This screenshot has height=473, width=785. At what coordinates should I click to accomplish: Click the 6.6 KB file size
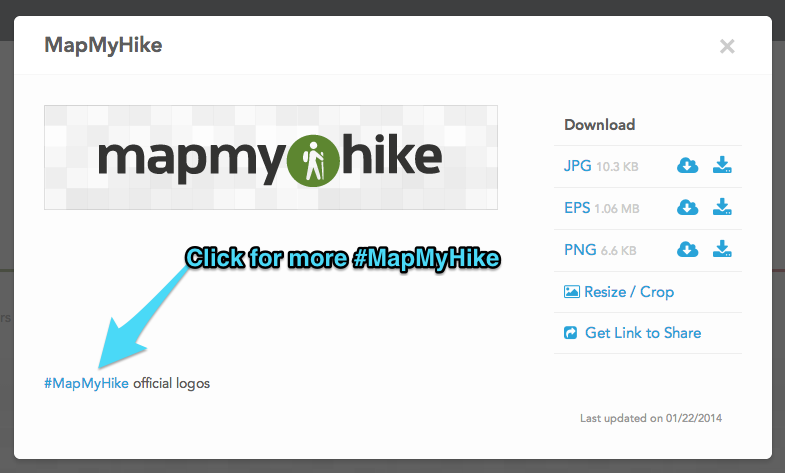pyautogui.click(x=618, y=251)
